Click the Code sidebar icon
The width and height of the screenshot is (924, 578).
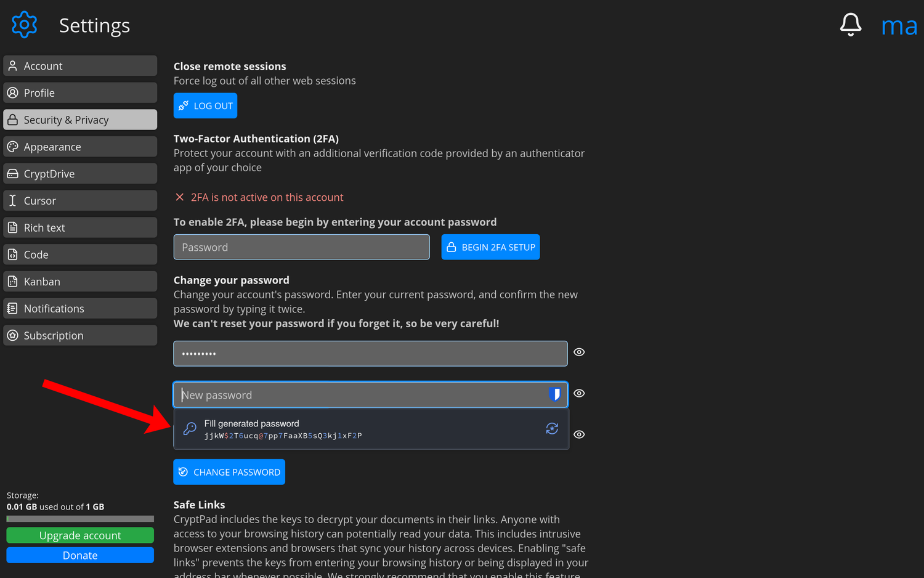[12, 254]
